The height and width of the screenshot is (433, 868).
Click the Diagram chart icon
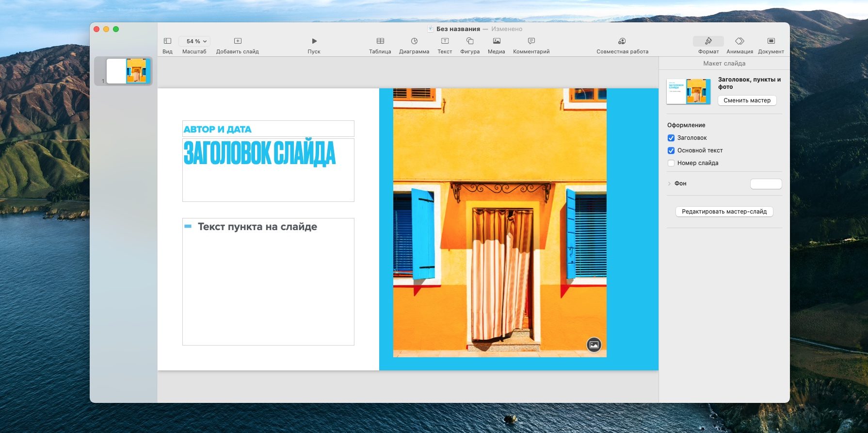pos(414,41)
